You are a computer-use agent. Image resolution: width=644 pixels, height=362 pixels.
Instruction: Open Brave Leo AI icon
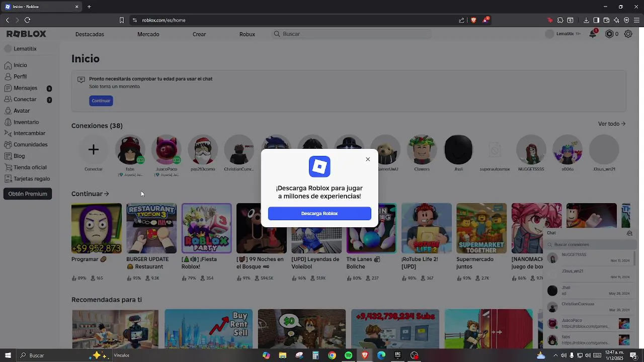(x=616, y=20)
